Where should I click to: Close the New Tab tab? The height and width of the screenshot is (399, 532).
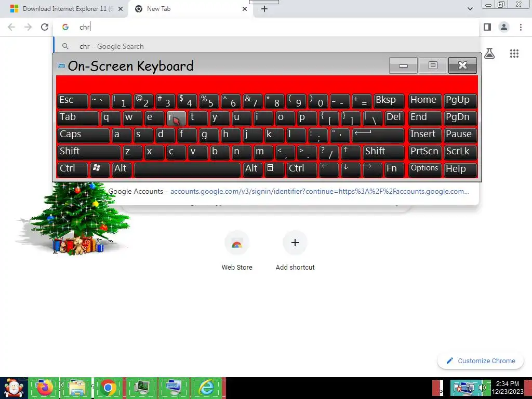(x=245, y=9)
